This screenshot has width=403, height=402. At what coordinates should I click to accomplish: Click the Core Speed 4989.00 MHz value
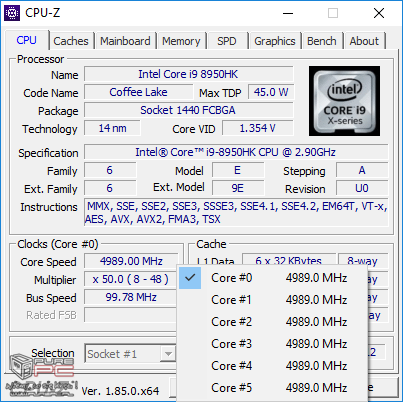[131, 261]
